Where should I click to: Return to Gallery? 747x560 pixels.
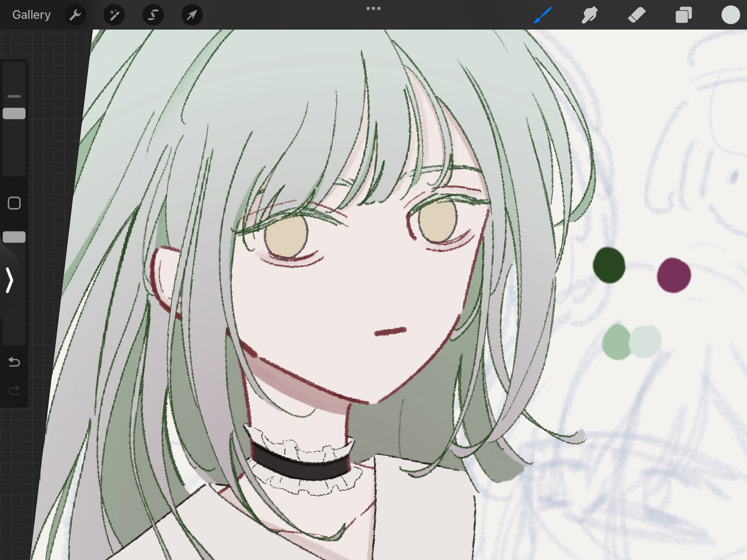[x=31, y=15]
